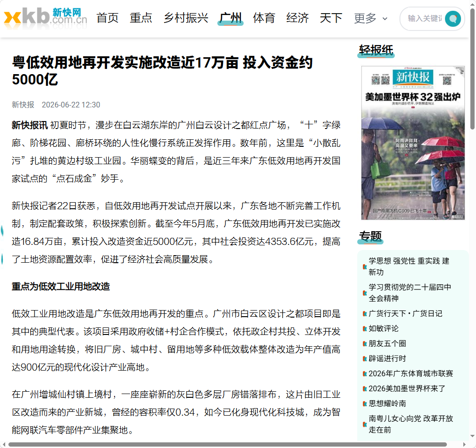
Task: Click bullet icon beside 2026美加墨世界杯来了
Action: tap(365, 388)
